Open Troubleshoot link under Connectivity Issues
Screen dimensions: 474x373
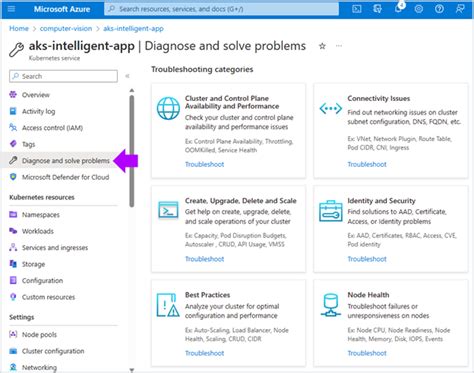(367, 164)
